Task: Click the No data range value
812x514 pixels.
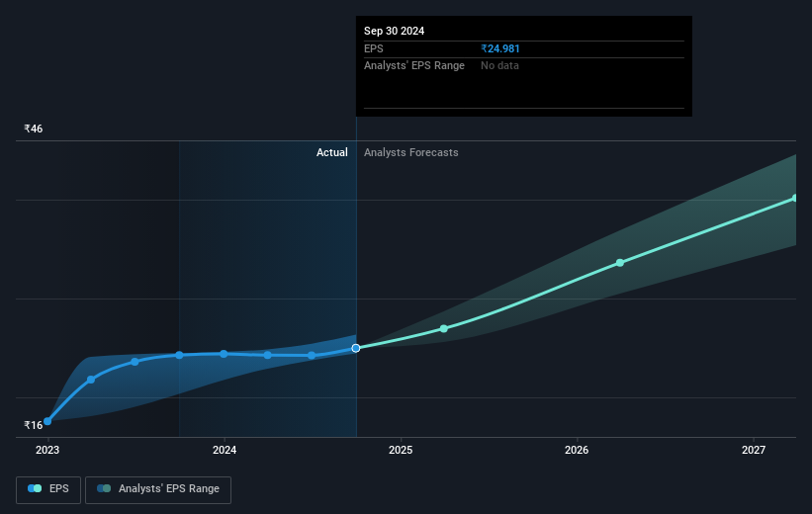Action: (499, 66)
